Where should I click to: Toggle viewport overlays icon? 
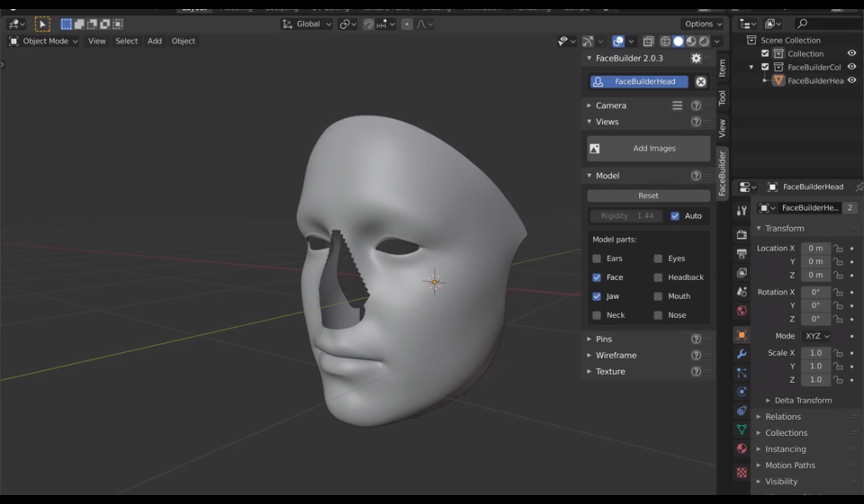(618, 41)
